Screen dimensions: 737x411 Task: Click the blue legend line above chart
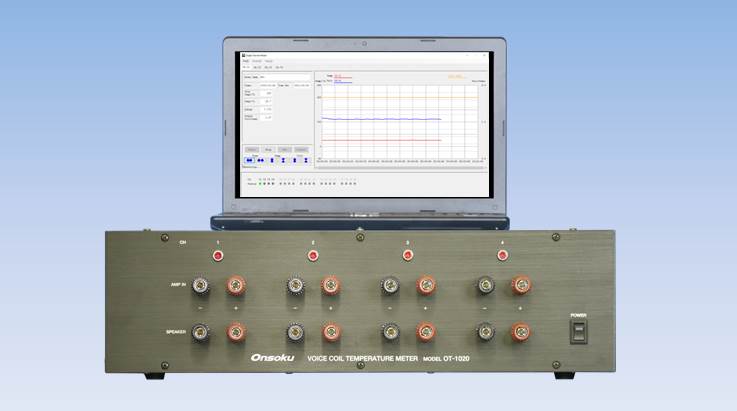343,82
